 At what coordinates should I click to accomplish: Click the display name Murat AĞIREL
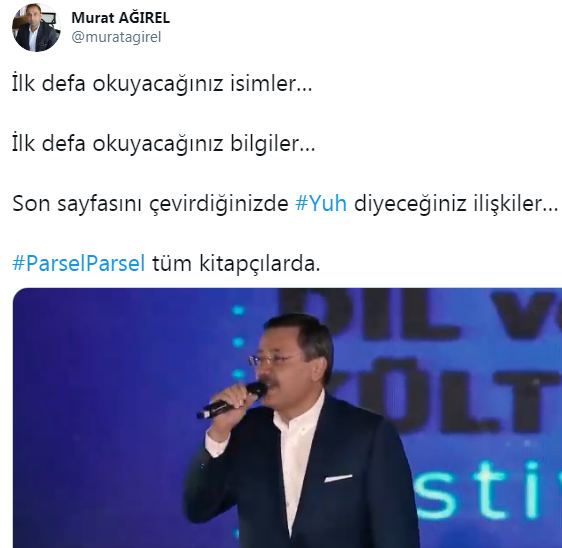pos(120,18)
